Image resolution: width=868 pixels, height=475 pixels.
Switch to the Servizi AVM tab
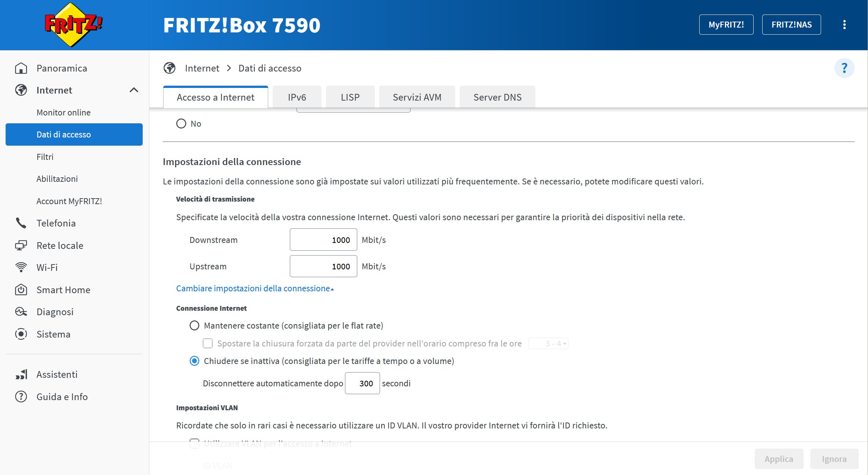pyautogui.click(x=417, y=97)
